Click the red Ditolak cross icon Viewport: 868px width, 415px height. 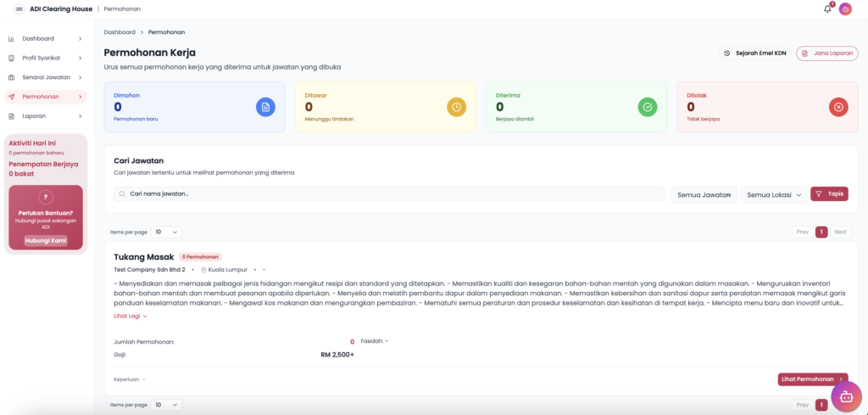[838, 107]
